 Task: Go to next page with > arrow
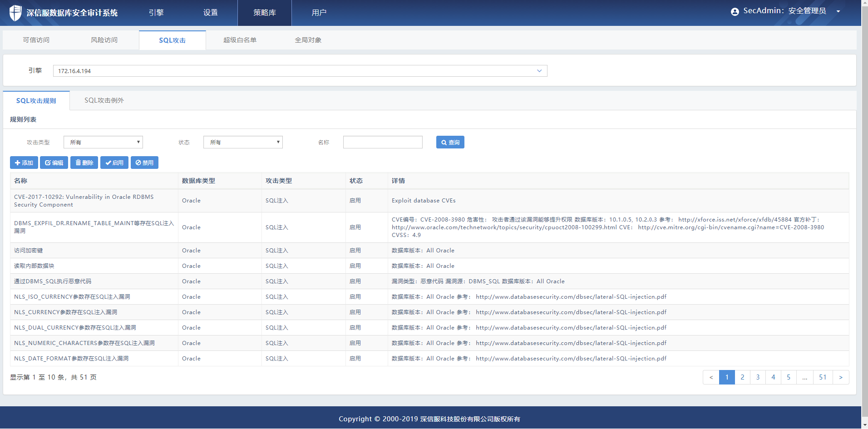coord(841,377)
